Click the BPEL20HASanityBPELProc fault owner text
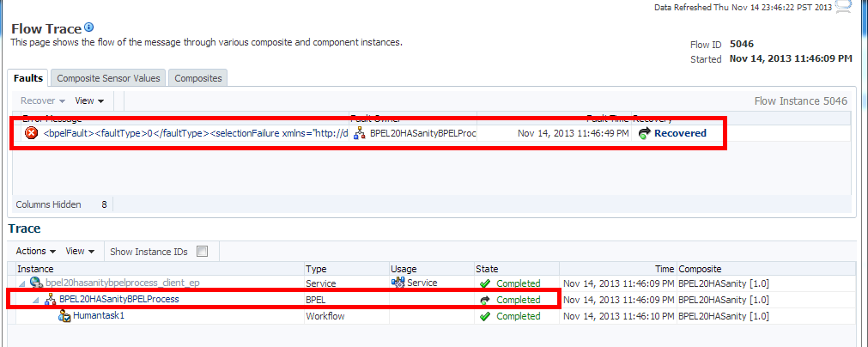This screenshot has width=868, height=347. (423, 133)
